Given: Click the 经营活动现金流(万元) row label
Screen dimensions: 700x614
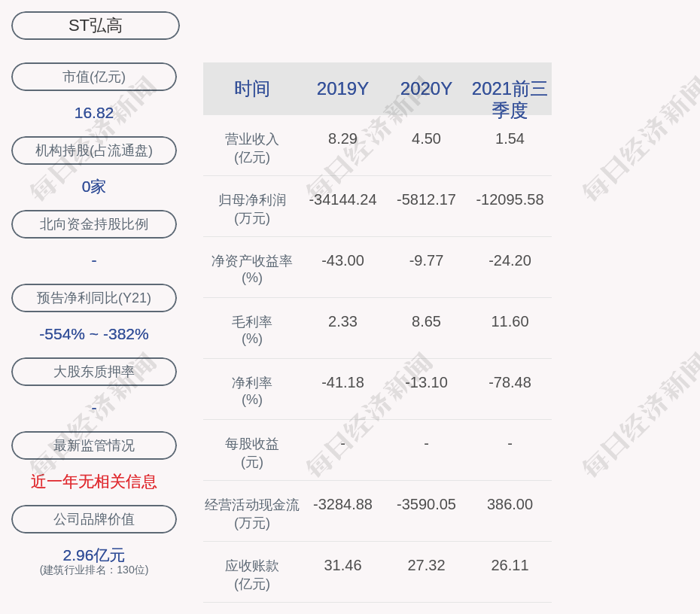Looking at the screenshot, I should coord(252,514).
